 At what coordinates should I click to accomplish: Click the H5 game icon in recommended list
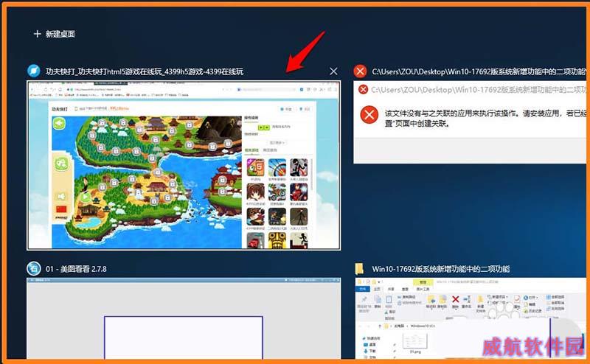click(255, 167)
